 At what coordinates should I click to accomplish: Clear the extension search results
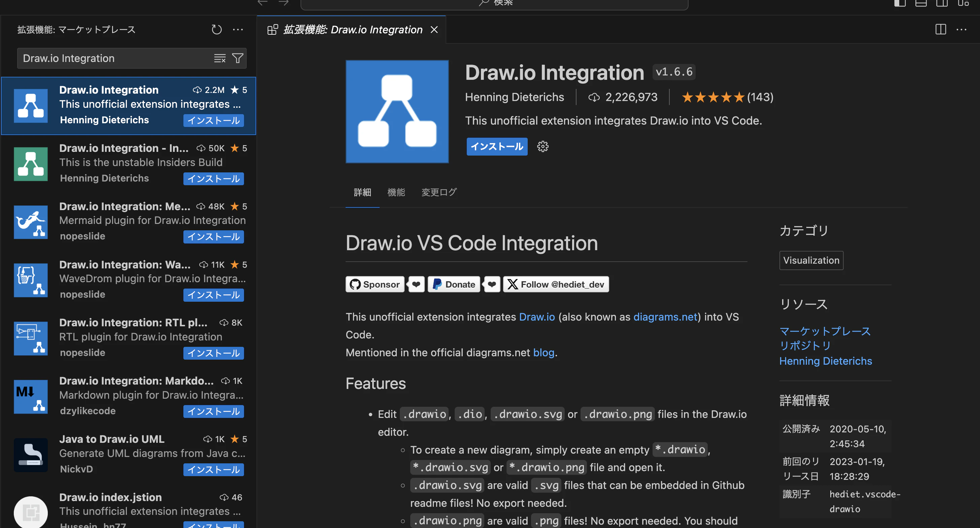[219, 58]
